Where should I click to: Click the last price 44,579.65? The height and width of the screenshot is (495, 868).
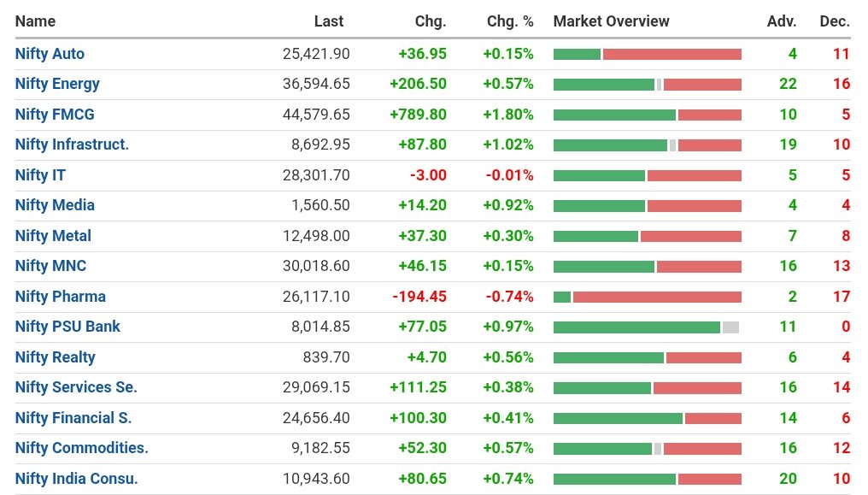coord(316,115)
